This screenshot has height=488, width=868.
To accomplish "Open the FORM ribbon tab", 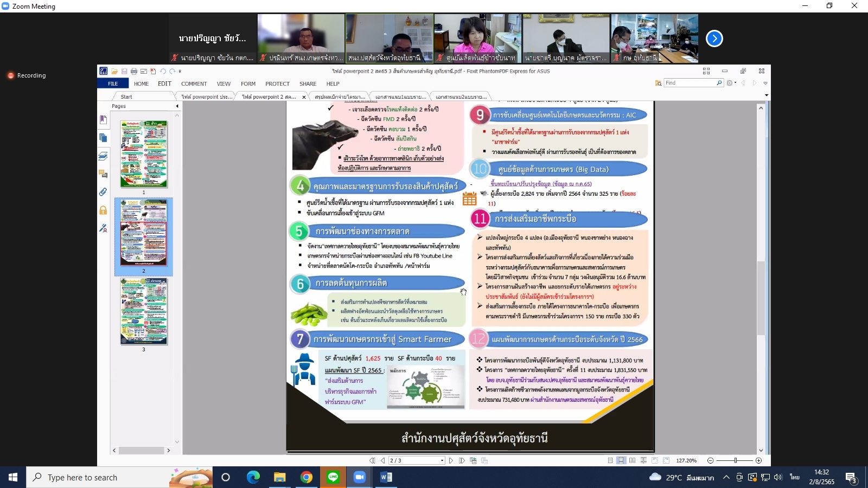I will click(248, 84).
